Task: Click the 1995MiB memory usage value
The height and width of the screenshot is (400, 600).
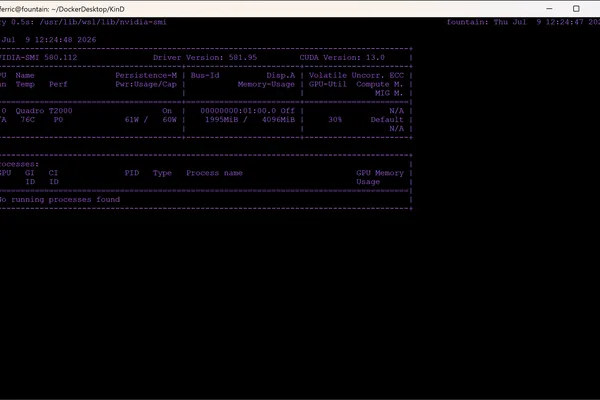Action: pyautogui.click(x=222, y=119)
